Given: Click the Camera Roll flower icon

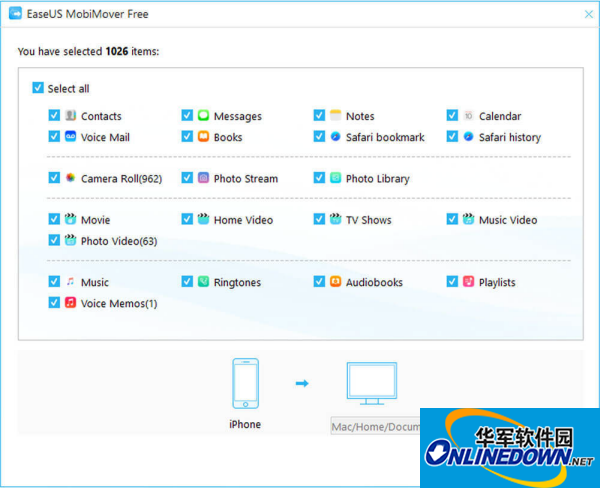Looking at the screenshot, I should click(70, 178).
